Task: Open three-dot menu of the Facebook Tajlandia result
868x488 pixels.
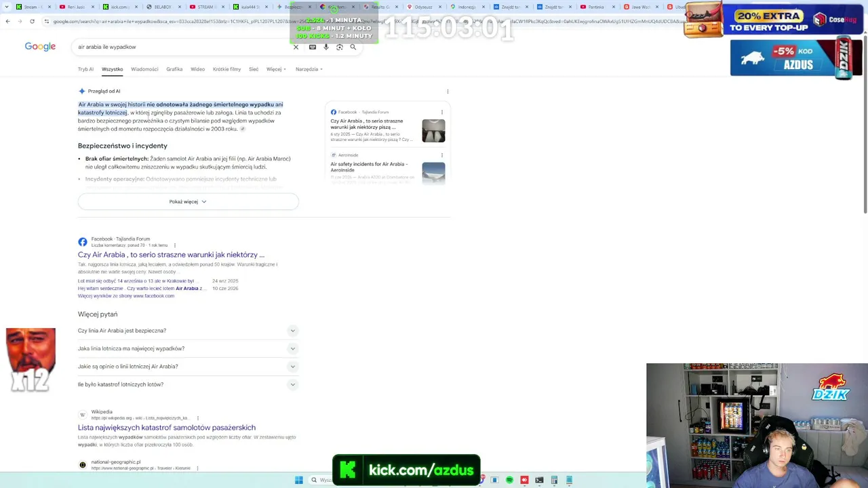Action: [x=174, y=245]
